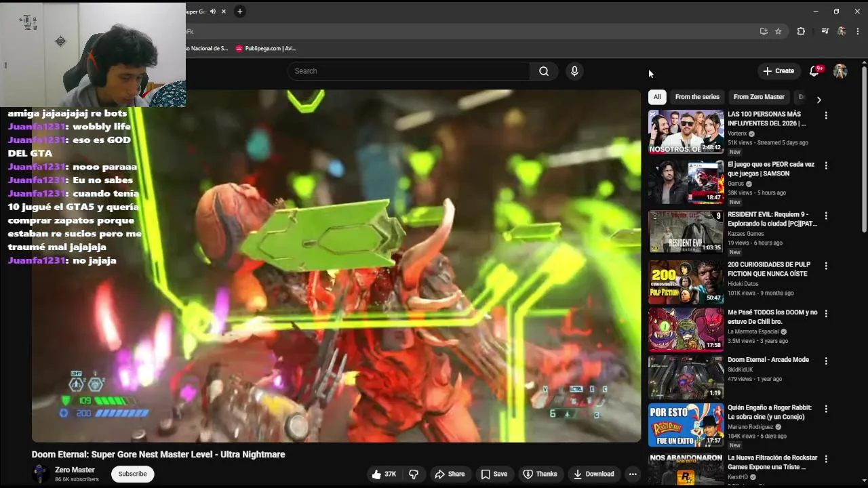The image size is (868, 488).
Task: Focus the YouTube Search field
Action: (x=409, y=71)
